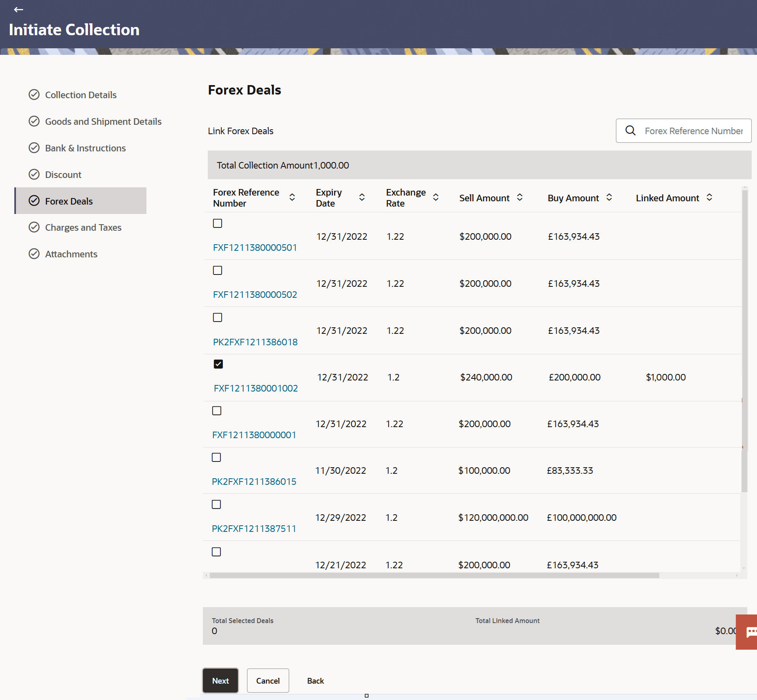Click the Attachments step checkmark icon
The image size is (757, 700).
point(34,254)
